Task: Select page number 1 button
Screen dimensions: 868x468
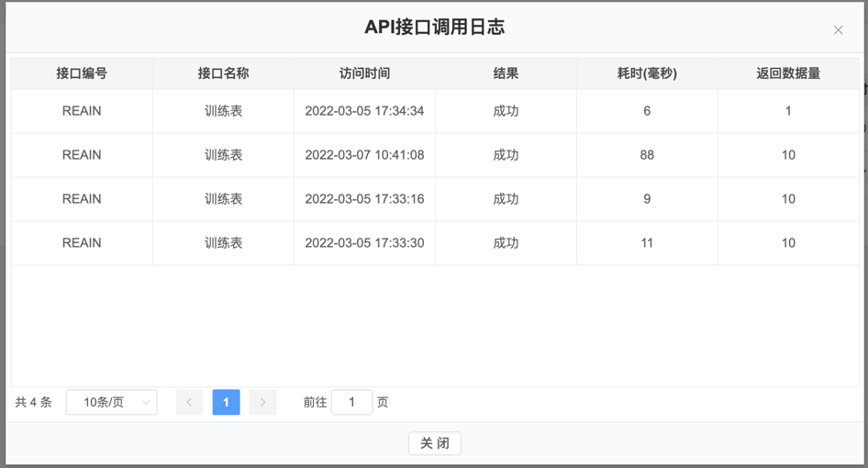Action: [x=226, y=402]
